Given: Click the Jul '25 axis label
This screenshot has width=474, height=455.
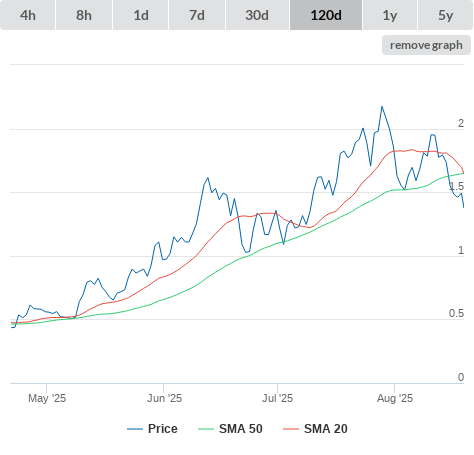Looking at the screenshot, I should click(x=277, y=398).
